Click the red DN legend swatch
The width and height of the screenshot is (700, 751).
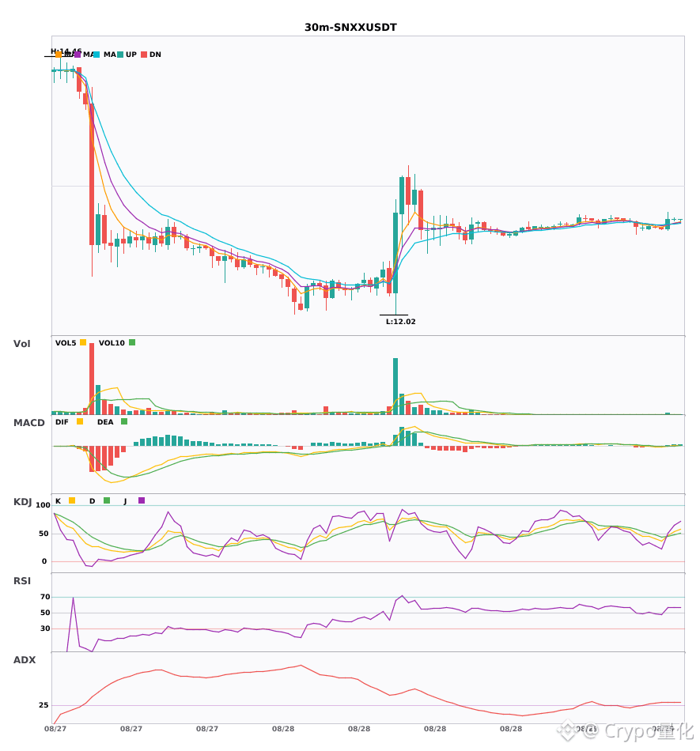tap(144, 55)
